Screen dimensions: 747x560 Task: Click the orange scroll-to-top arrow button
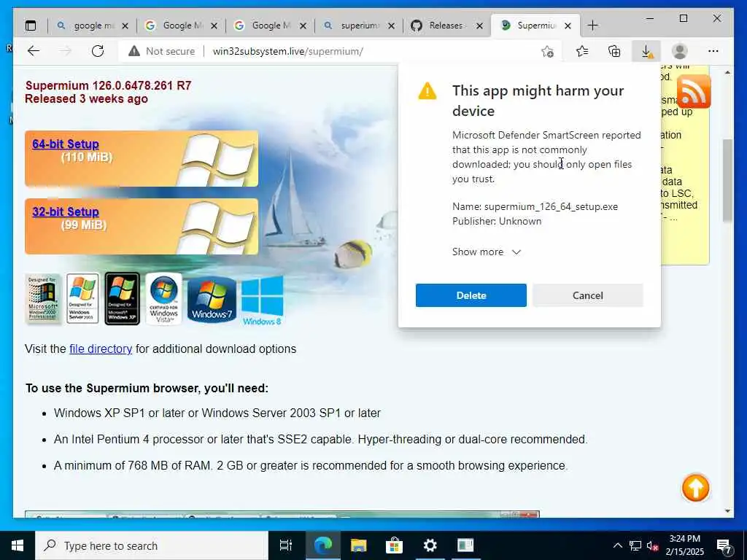695,488
